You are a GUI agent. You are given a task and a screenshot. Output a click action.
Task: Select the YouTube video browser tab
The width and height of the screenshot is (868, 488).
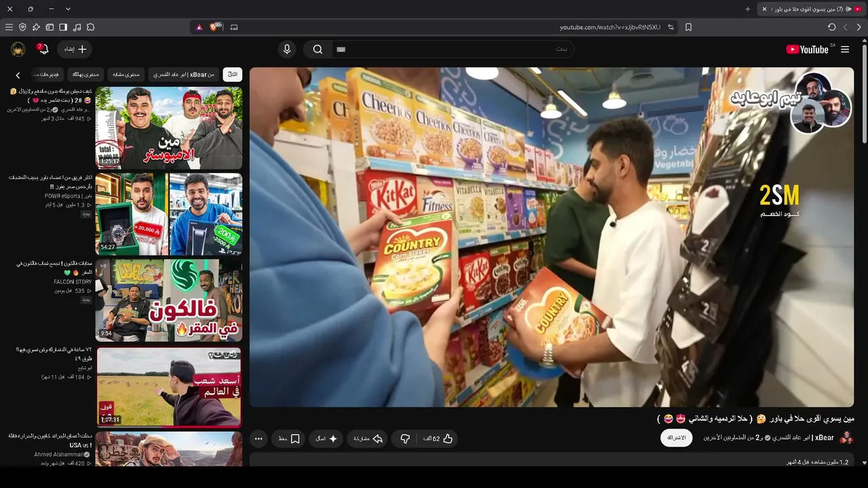[812, 9]
